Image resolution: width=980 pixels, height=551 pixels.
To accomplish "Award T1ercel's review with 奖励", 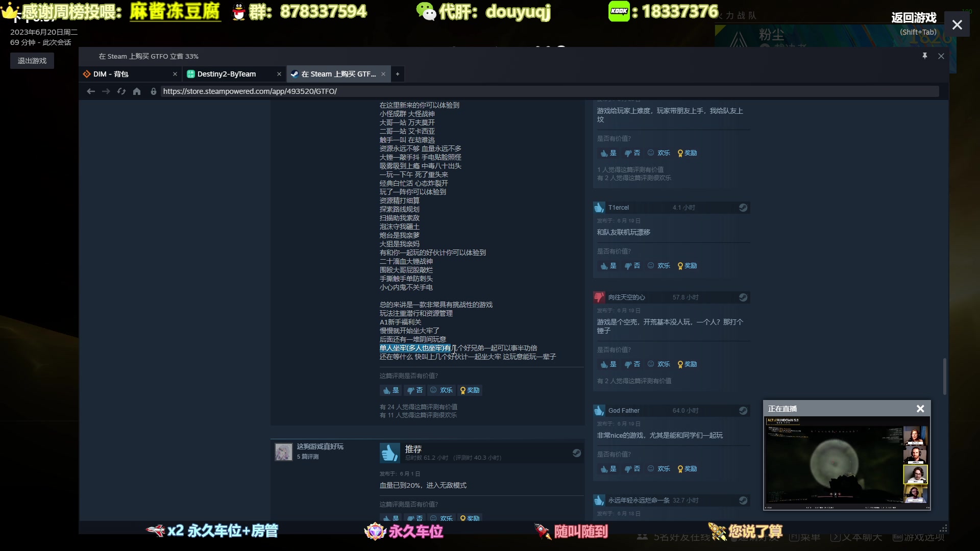I will pyautogui.click(x=687, y=266).
